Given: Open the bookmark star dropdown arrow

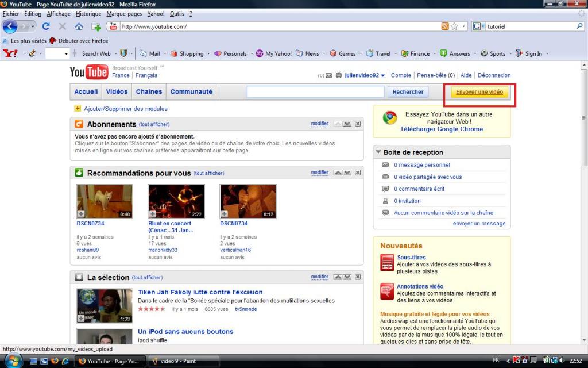Looking at the screenshot, I should (463, 26).
